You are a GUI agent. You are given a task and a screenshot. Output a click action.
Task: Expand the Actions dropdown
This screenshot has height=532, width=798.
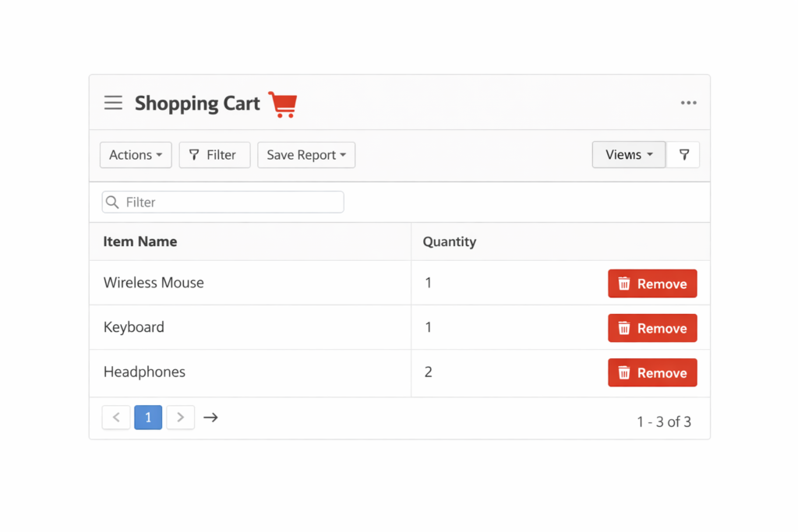click(136, 155)
